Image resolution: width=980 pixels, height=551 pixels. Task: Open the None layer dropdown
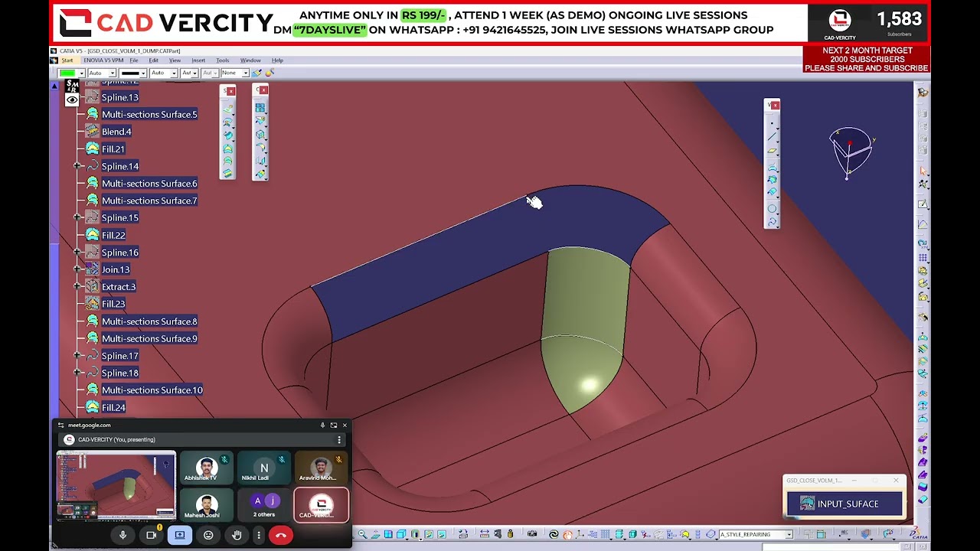point(234,73)
